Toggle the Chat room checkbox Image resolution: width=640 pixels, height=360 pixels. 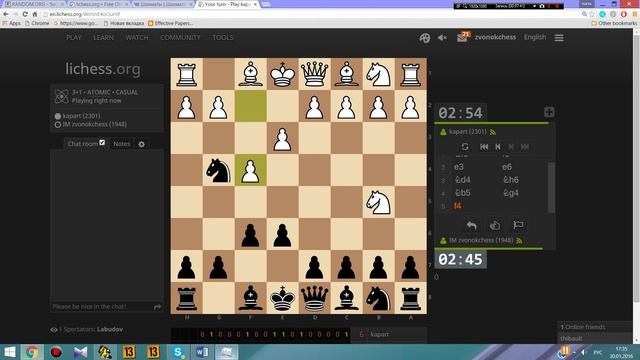click(x=102, y=143)
